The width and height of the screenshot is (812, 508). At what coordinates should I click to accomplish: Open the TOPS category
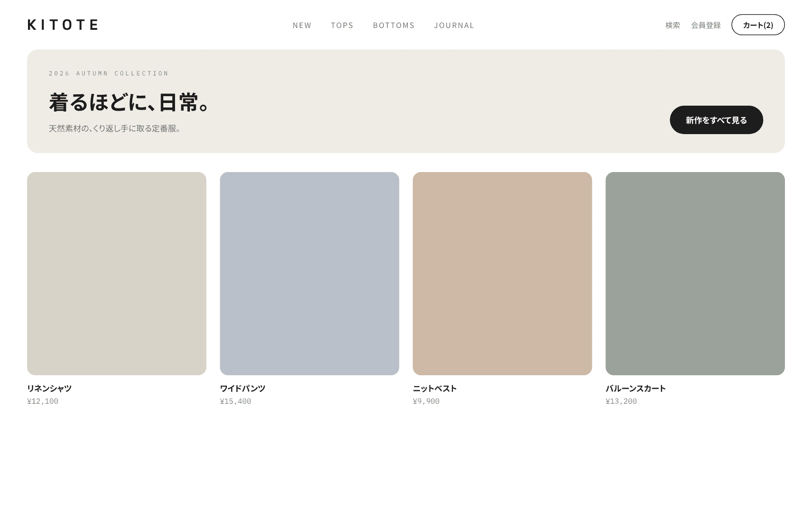pos(342,25)
